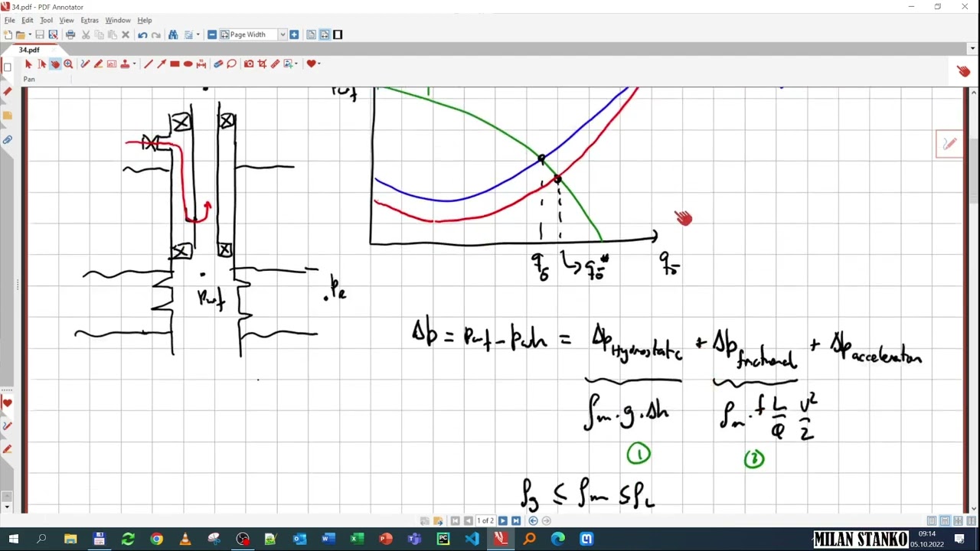Open the Tool menu
Image resolution: width=980 pixels, height=551 pixels.
point(46,20)
